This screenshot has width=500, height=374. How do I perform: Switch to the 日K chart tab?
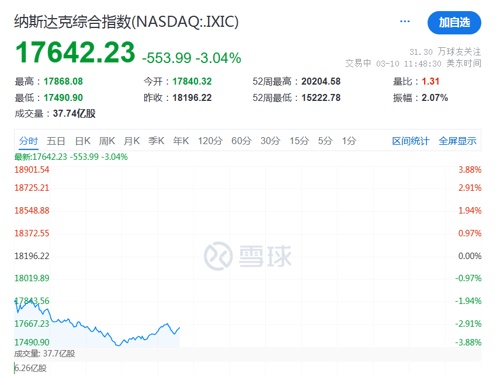pyautogui.click(x=83, y=141)
